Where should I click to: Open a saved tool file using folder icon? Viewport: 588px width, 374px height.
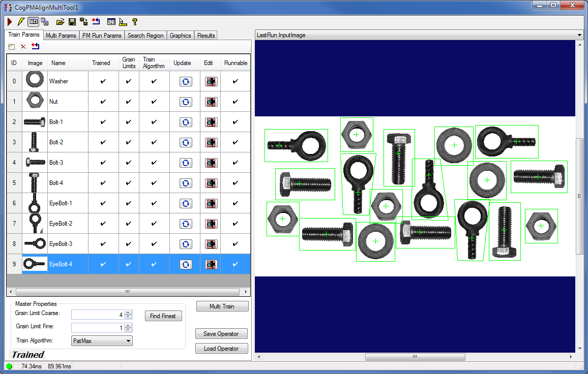tap(61, 22)
